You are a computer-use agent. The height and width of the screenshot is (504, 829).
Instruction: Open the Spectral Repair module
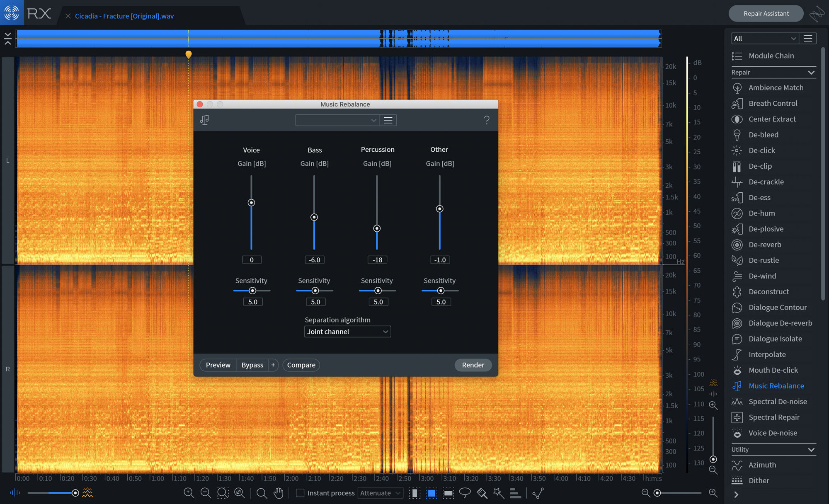[773, 417]
